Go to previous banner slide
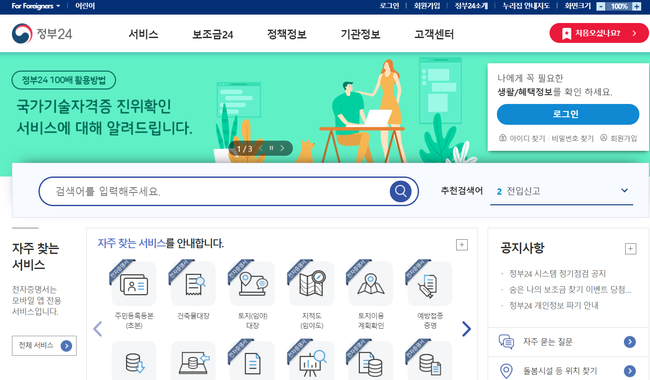The height and width of the screenshot is (380, 650). (261, 148)
